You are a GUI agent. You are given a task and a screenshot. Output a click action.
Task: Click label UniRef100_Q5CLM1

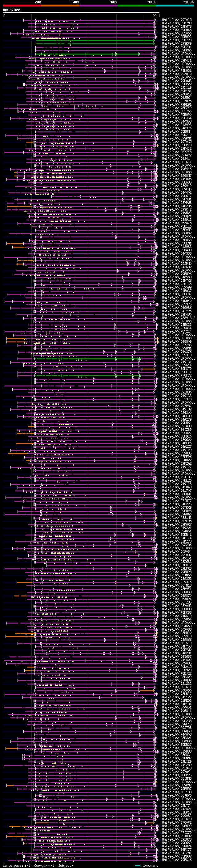(x=177, y=243)
